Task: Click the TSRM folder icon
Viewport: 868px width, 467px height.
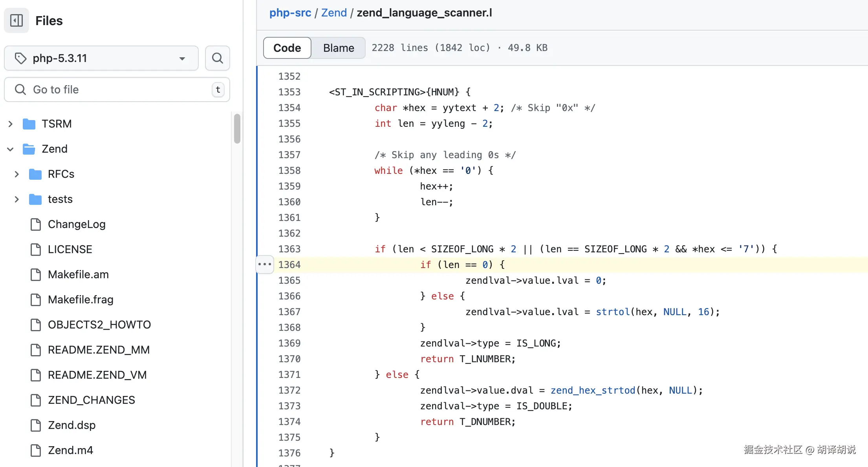Action: tap(29, 124)
